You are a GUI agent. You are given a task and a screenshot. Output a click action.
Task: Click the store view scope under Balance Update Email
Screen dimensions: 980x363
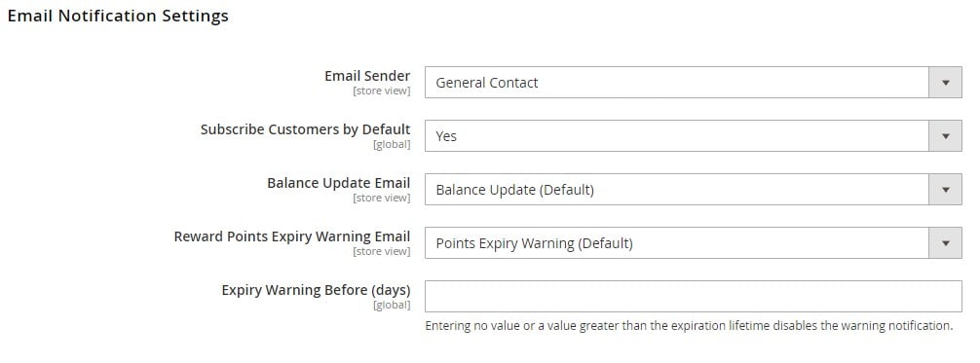point(382,199)
